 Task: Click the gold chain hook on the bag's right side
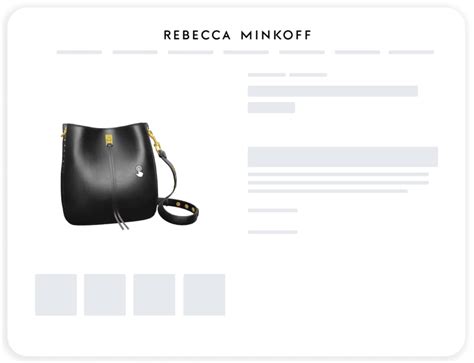pos(154,139)
